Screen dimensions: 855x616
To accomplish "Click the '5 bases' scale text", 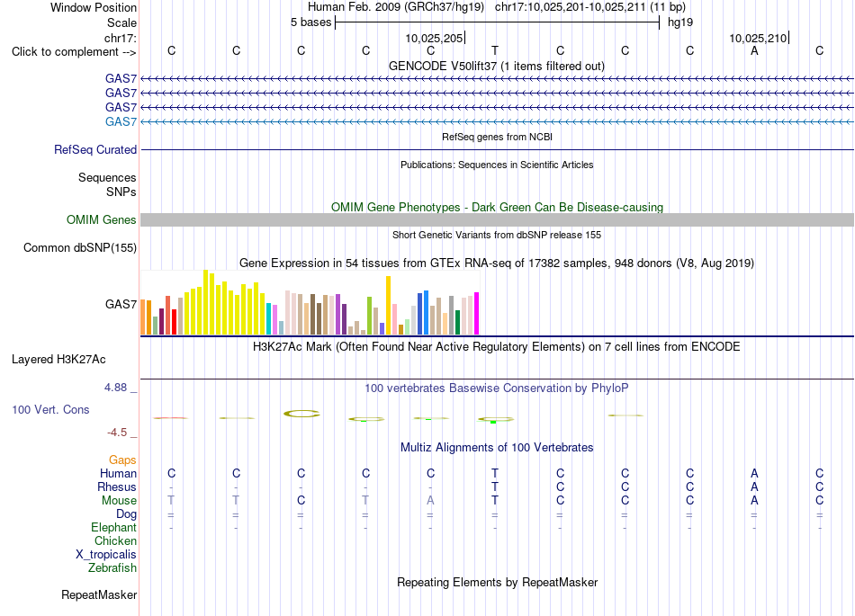I will (310, 22).
